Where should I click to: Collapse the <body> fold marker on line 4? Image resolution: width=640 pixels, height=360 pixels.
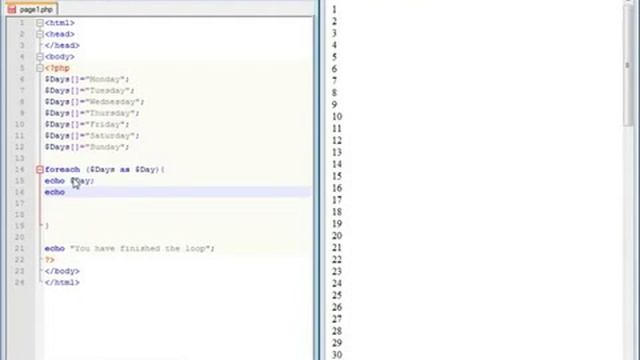click(x=40, y=57)
